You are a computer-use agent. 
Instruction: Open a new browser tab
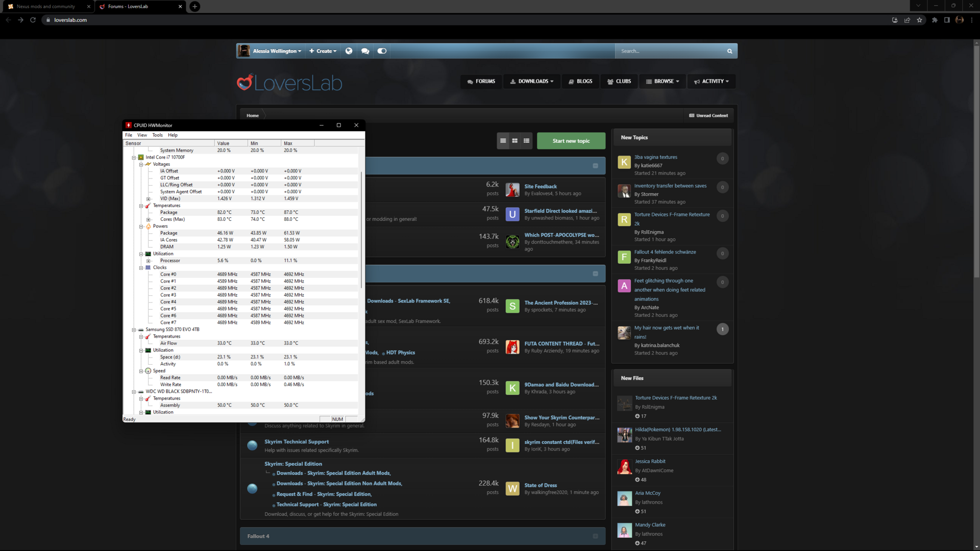(195, 7)
